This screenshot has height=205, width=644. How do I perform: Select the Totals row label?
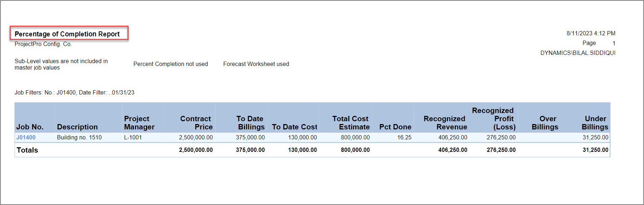(27, 150)
